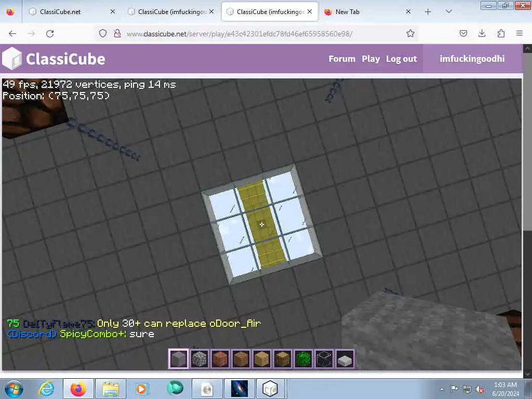Click the forward navigation arrow

click(x=31, y=34)
